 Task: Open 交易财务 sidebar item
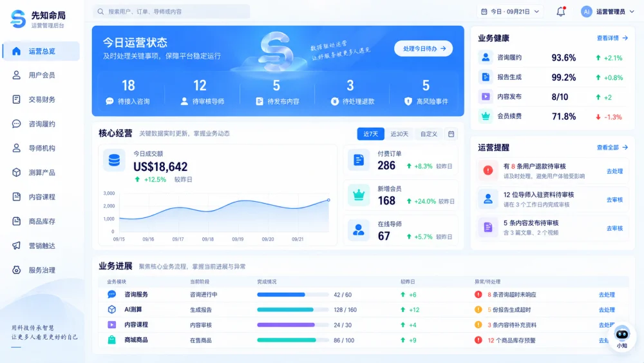tap(41, 99)
